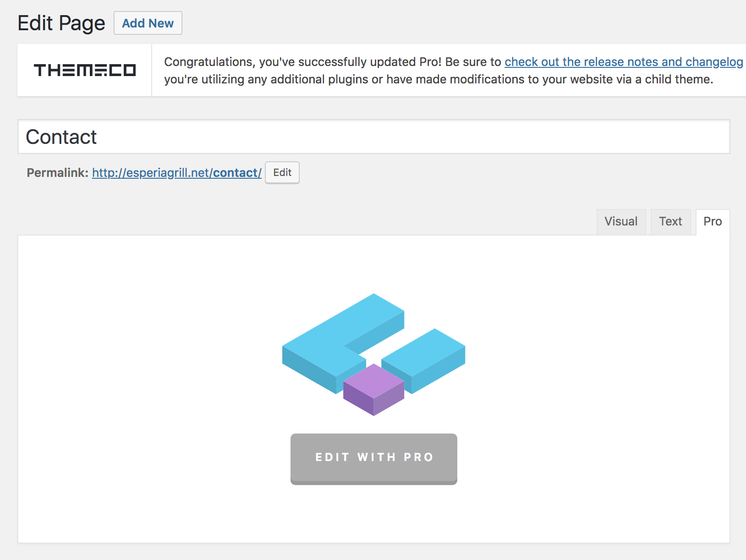Image resolution: width=746 pixels, height=560 pixels.
Task: Switch to the Visual editor tab
Action: (621, 222)
